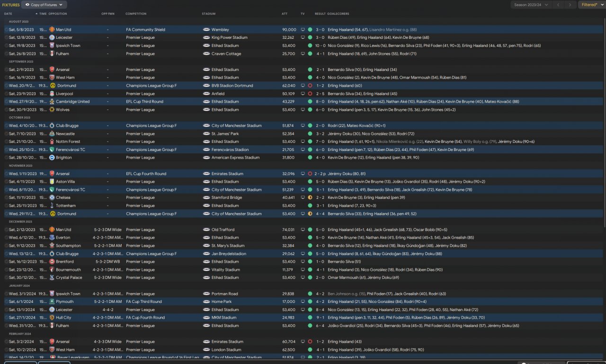Open the Filtered dropdown
Viewport: 606px width, 364px height.
click(x=592, y=5)
